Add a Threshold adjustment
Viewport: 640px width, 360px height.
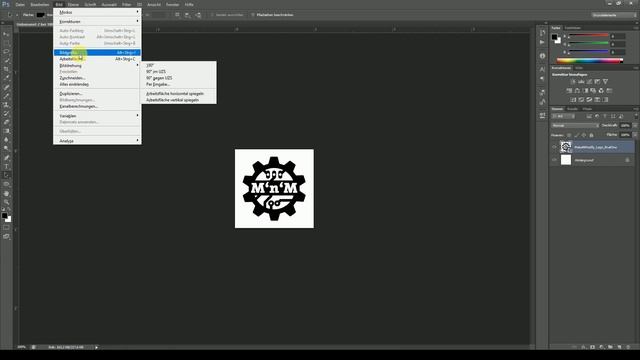(x=589, y=100)
